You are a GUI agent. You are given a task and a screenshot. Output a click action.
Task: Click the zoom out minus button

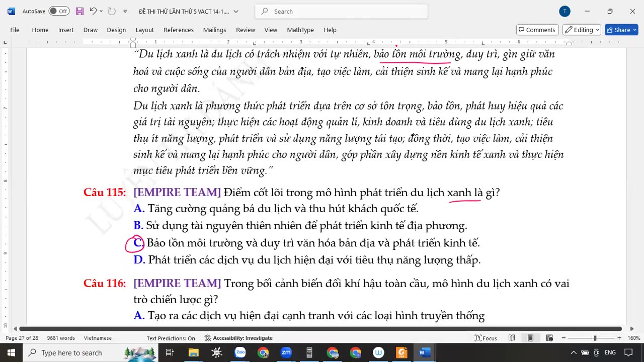tap(563, 338)
